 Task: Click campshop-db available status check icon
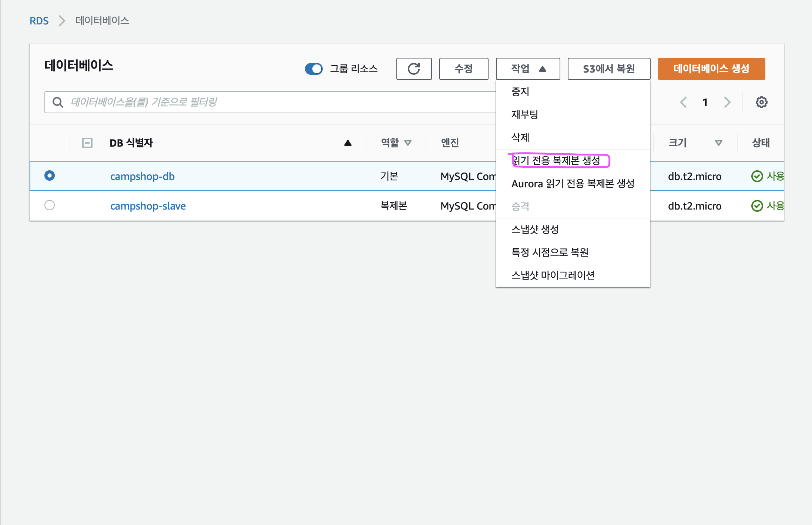[x=757, y=176]
